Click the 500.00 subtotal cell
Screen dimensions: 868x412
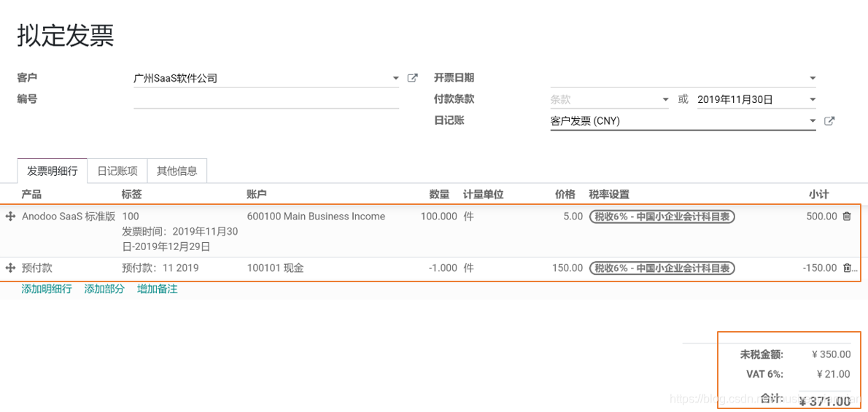coord(821,217)
